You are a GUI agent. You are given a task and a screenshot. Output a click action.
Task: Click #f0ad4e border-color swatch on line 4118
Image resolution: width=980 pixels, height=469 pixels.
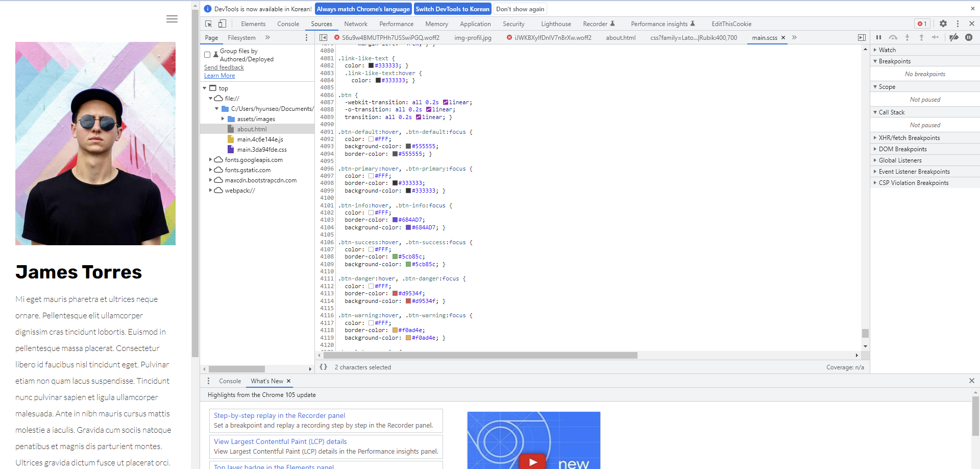pyautogui.click(x=395, y=330)
